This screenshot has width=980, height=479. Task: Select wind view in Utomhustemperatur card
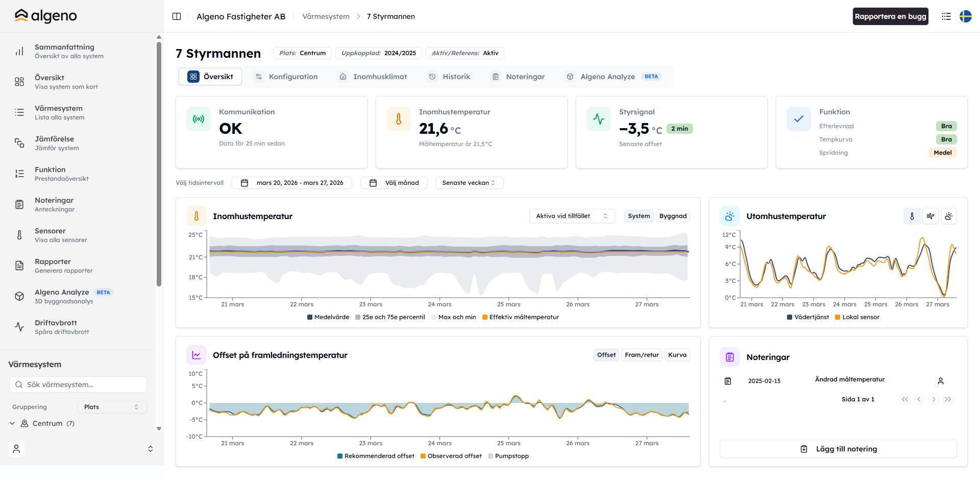[x=930, y=216]
